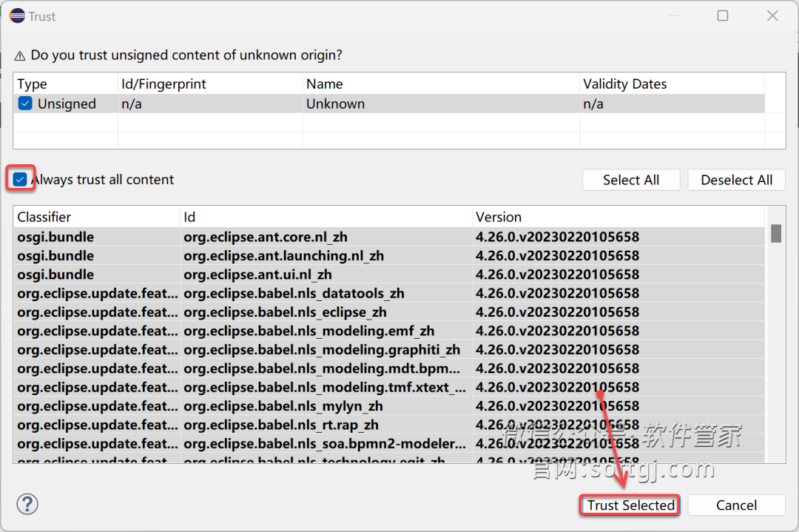Select row org.eclipse.babel.nls_datatools_zh
The width and height of the screenshot is (799, 532).
point(389,294)
